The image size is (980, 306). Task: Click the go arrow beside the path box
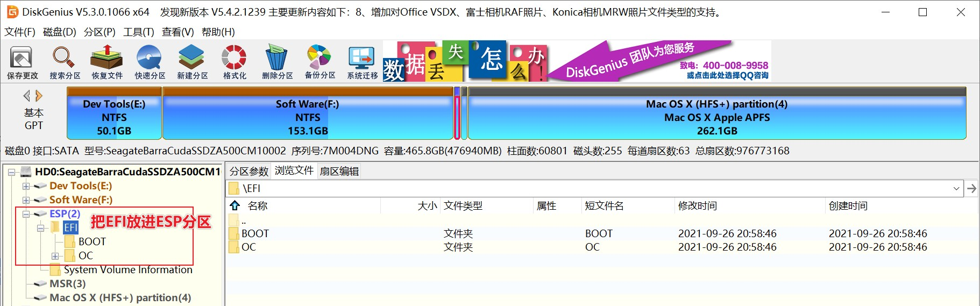(971, 188)
